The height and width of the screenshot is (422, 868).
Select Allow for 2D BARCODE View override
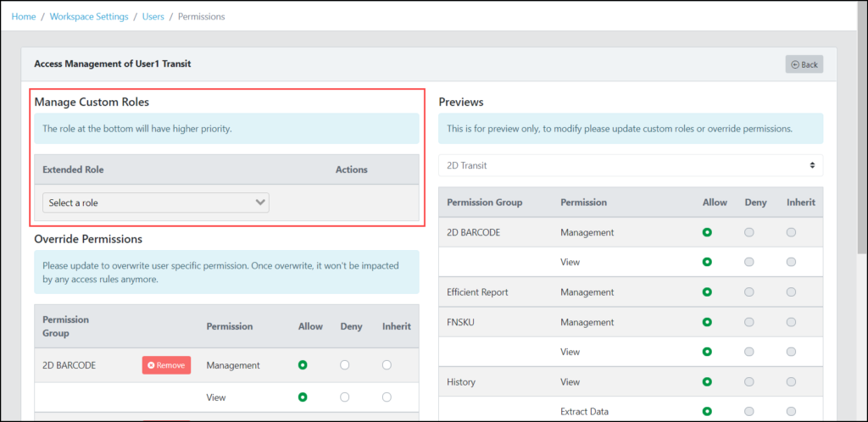click(303, 397)
